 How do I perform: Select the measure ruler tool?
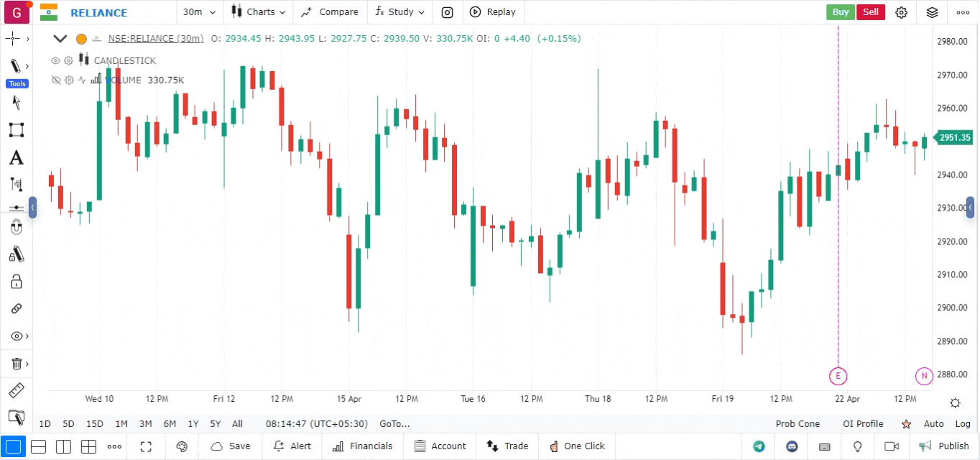point(17,390)
